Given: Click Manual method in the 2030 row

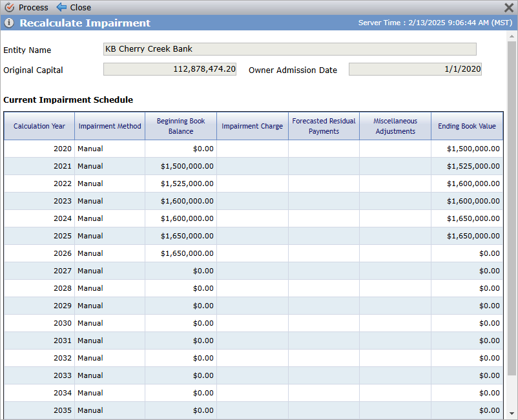Looking at the screenshot, I should (90, 323).
